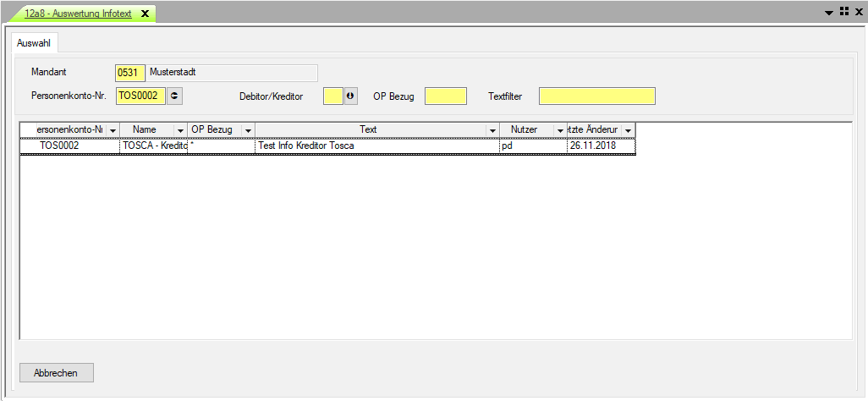Open the Name column filter dropdown

click(x=179, y=130)
